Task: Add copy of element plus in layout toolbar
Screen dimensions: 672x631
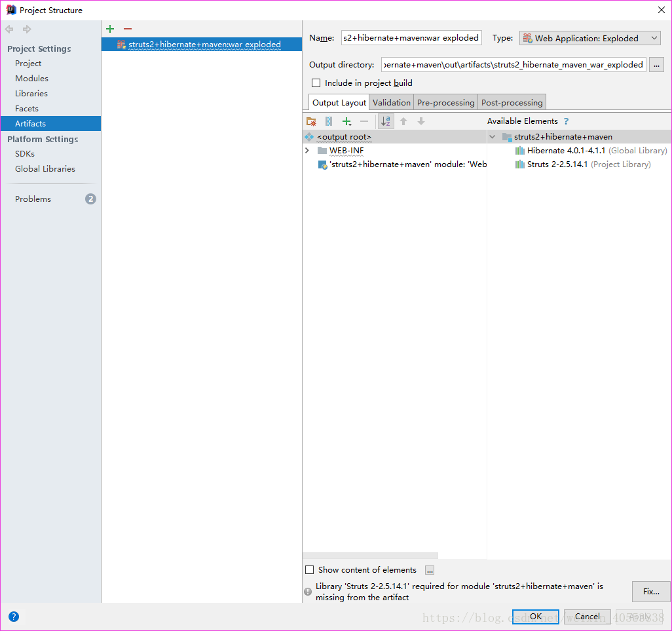Action: [x=346, y=121]
